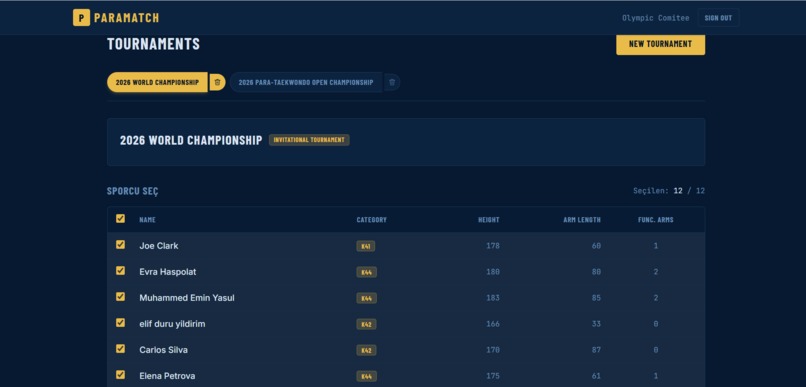Screen dimensions: 806x387
Task: Open 2026 Para-Taekwondo Open Championship tab
Action: pos(306,82)
